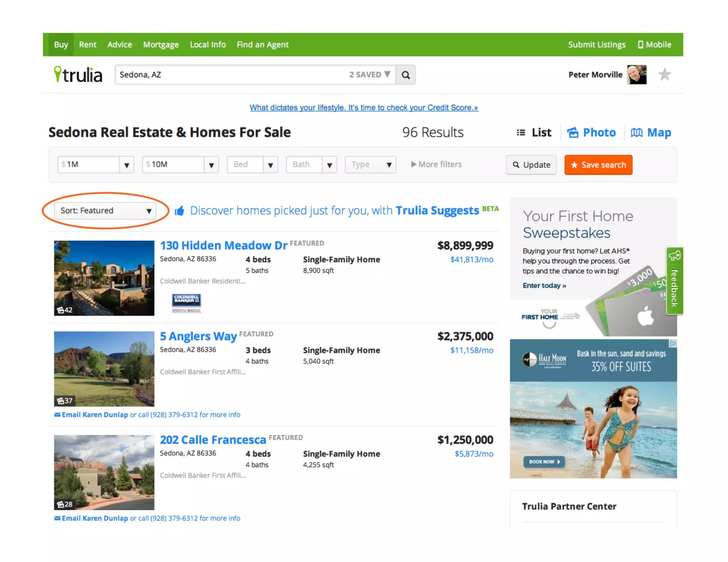Click the Coldwell Banker logo badge
Viewport: 728px width, 562px height.
(186, 301)
